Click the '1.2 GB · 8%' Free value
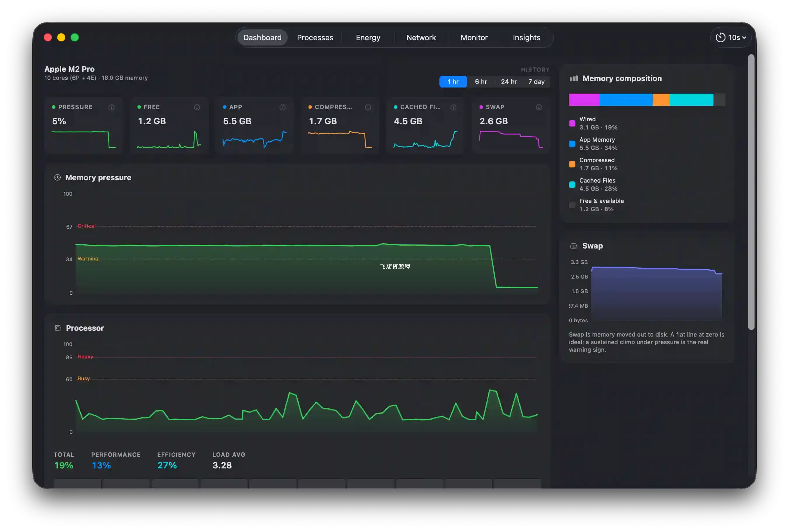 (x=596, y=209)
